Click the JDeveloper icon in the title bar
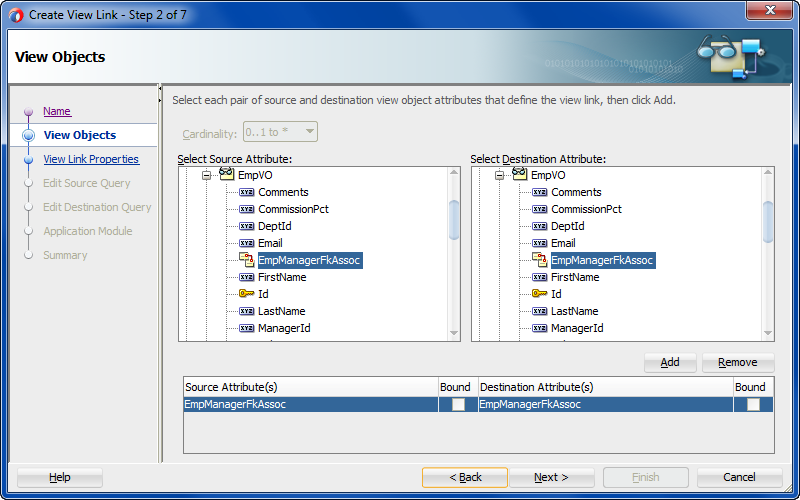This screenshot has height=500, width=800. pos(16,15)
